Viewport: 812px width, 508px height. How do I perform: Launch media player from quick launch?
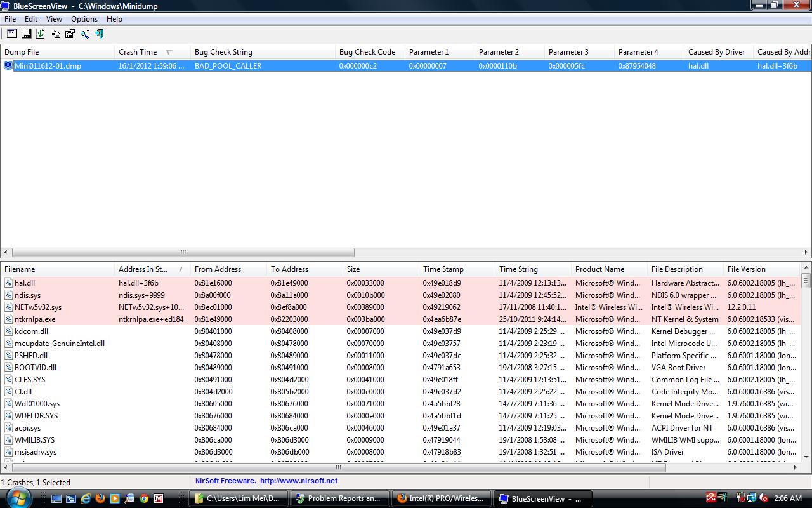tap(114, 498)
